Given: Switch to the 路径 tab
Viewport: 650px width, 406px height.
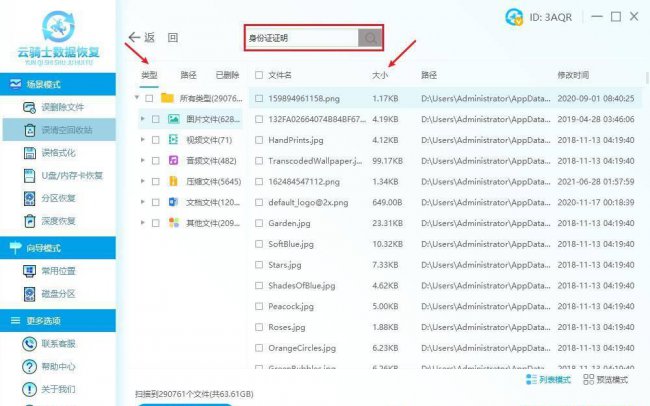Looking at the screenshot, I should 188,75.
